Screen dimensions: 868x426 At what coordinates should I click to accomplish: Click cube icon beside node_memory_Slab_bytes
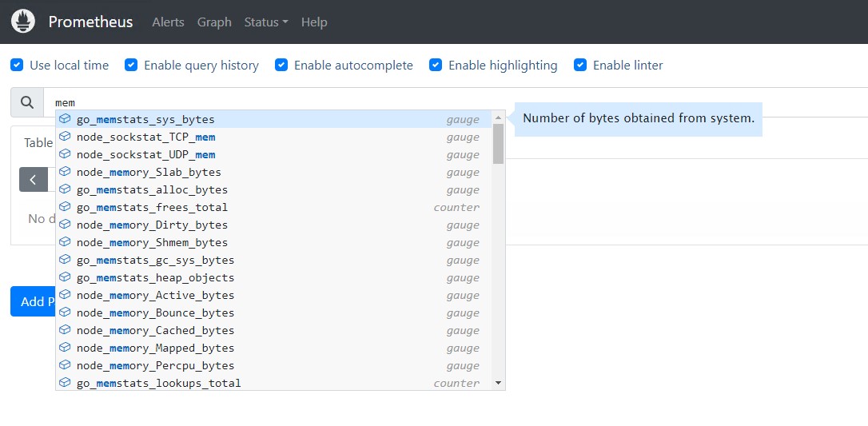click(66, 172)
